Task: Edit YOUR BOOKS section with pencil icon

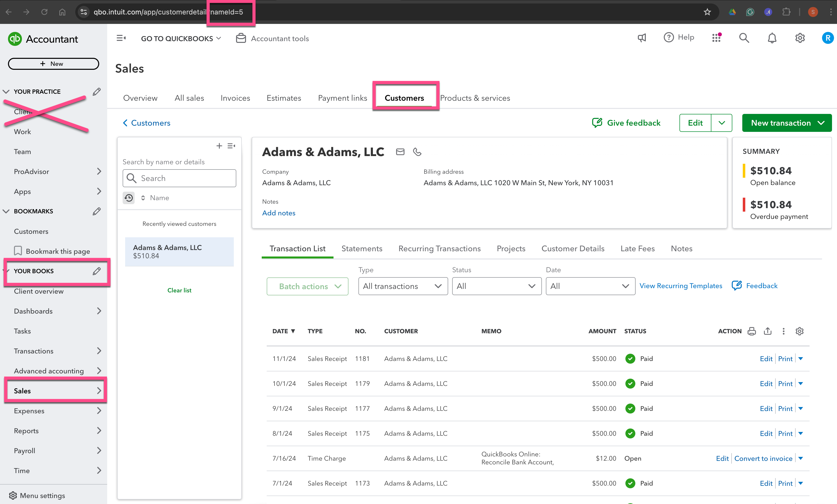Action: [x=96, y=271]
